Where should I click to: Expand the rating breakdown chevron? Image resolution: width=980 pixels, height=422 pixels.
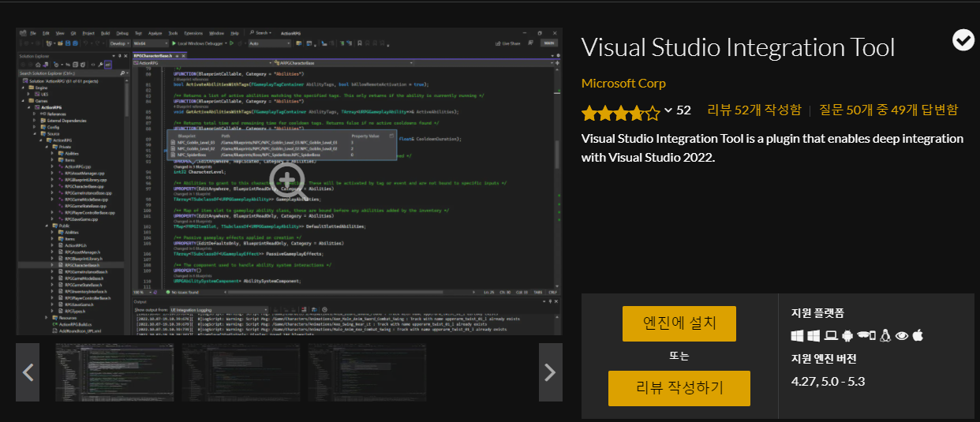[668, 110]
